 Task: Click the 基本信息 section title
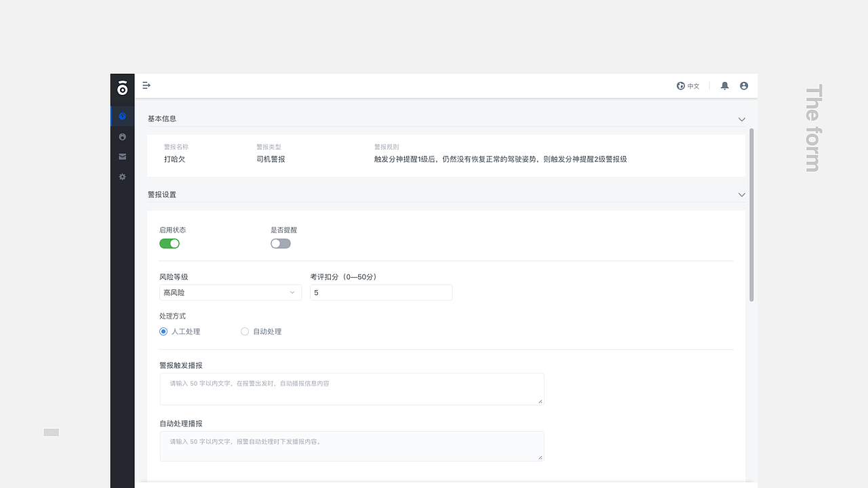(162, 119)
